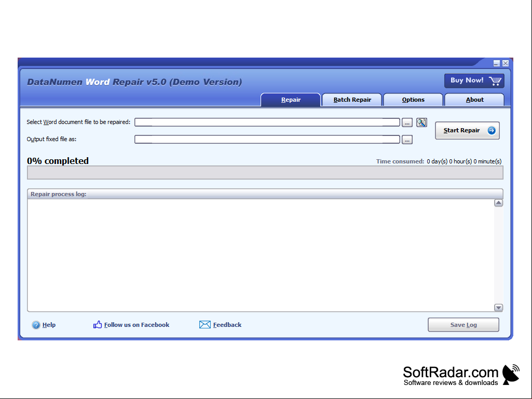Screen dimensions: 532x399
Task: Open the Feedback link
Action: tap(227, 325)
